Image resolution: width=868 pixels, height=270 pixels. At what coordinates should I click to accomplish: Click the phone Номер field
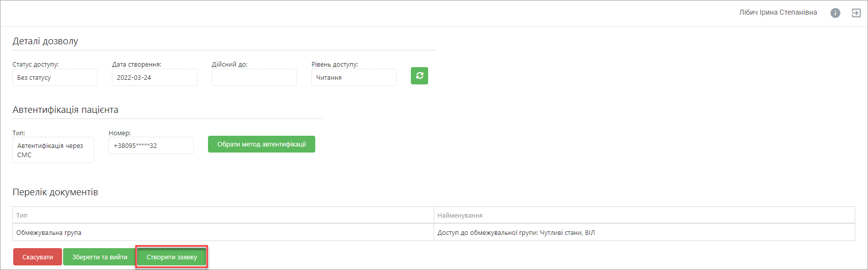tap(151, 145)
